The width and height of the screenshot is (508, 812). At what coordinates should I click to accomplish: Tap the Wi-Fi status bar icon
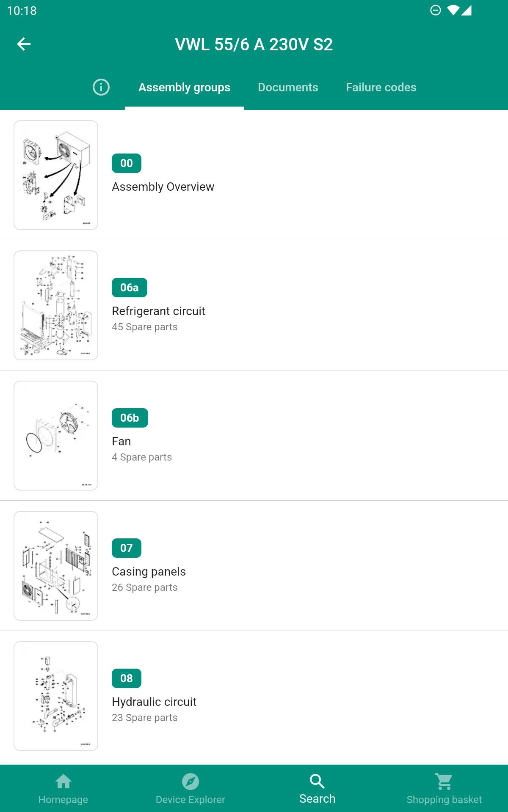[x=453, y=10]
